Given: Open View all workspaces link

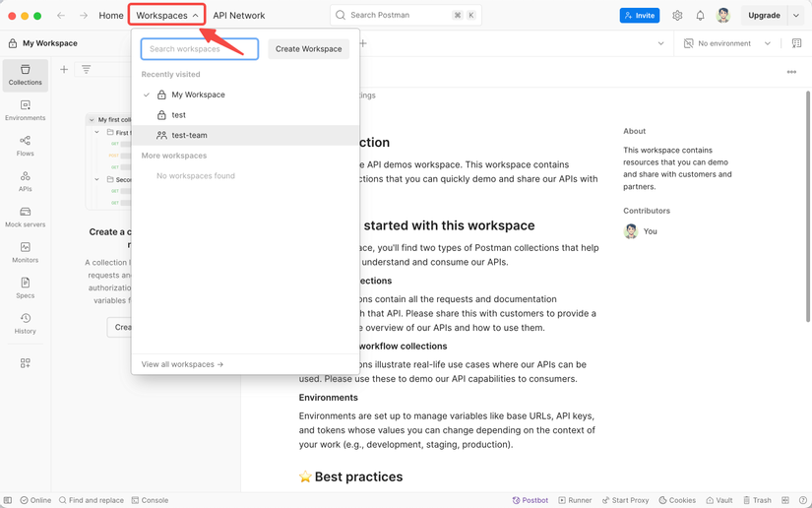Looking at the screenshot, I should pyautogui.click(x=182, y=364).
